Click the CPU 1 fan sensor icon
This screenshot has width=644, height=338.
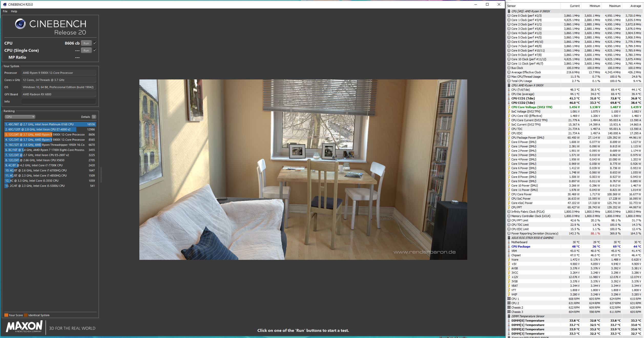509,299
